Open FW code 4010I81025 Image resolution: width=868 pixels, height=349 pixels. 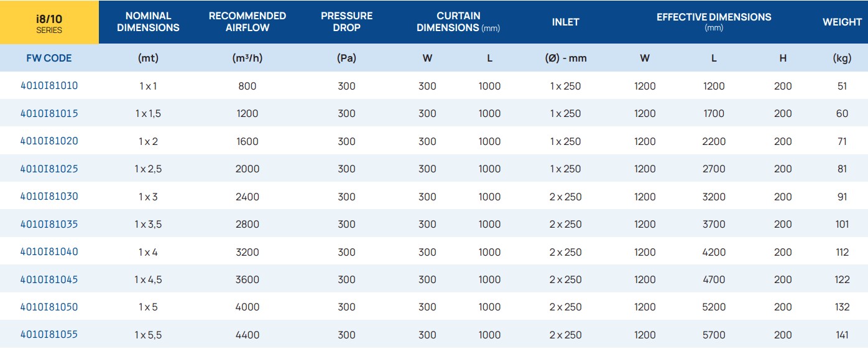49,169
